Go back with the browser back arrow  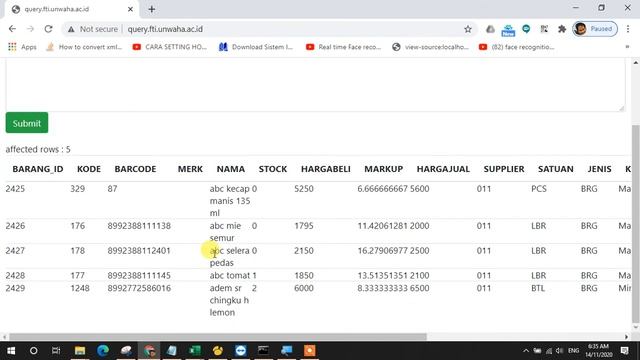tap(12, 29)
